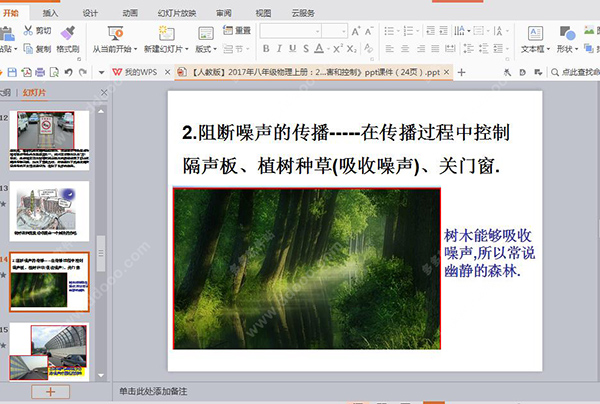Expand the 从当前开始 dropdown arrow
Image resolution: width=600 pixels, height=404 pixels.
click(135, 49)
